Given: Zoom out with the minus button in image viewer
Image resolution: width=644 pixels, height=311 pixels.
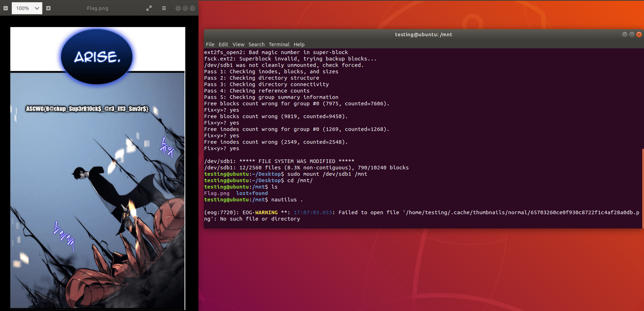Looking at the screenshot, I should [6, 8].
